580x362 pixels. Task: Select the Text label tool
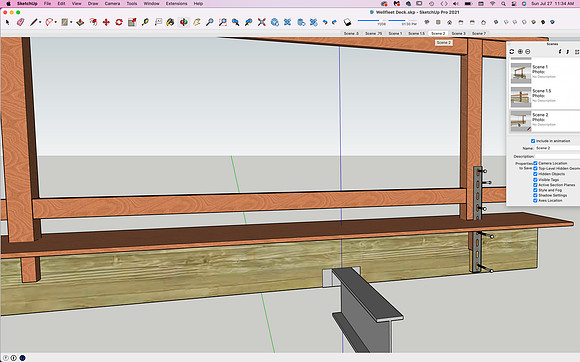pyautogui.click(x=158, y=22)
